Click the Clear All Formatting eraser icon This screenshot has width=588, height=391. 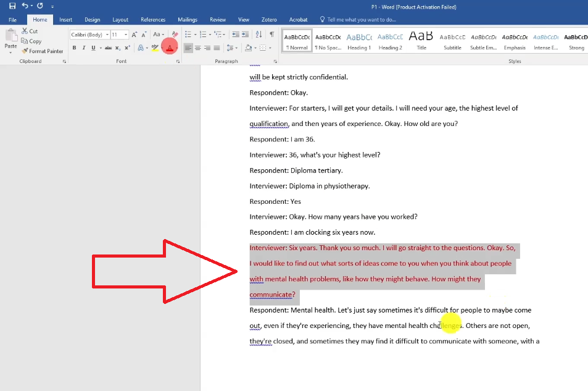175,35
